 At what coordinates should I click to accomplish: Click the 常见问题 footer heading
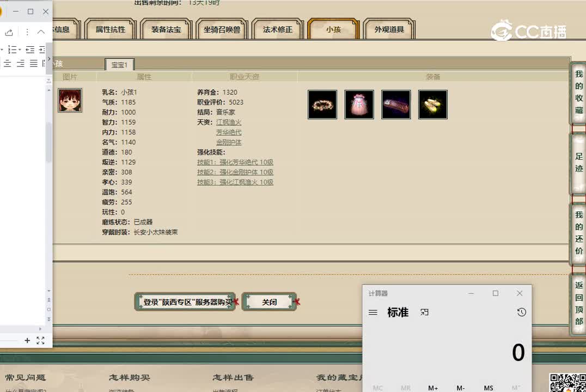click(26, 377)
